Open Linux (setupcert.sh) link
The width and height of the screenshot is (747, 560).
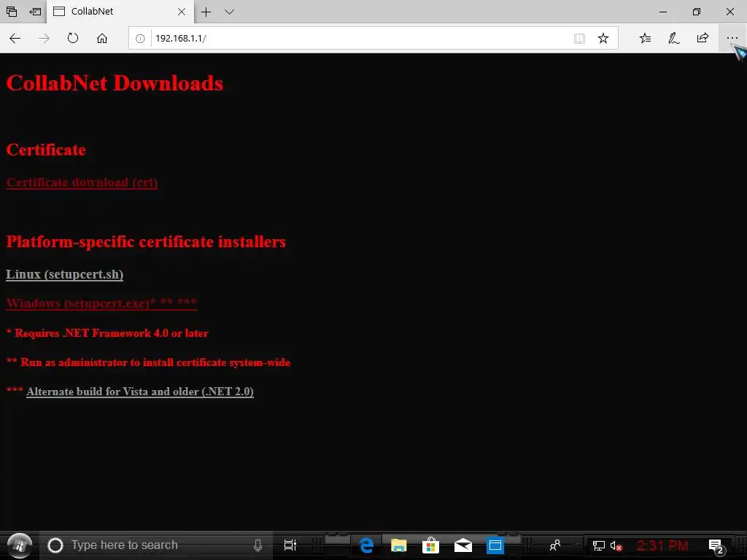tap(65, 275)
